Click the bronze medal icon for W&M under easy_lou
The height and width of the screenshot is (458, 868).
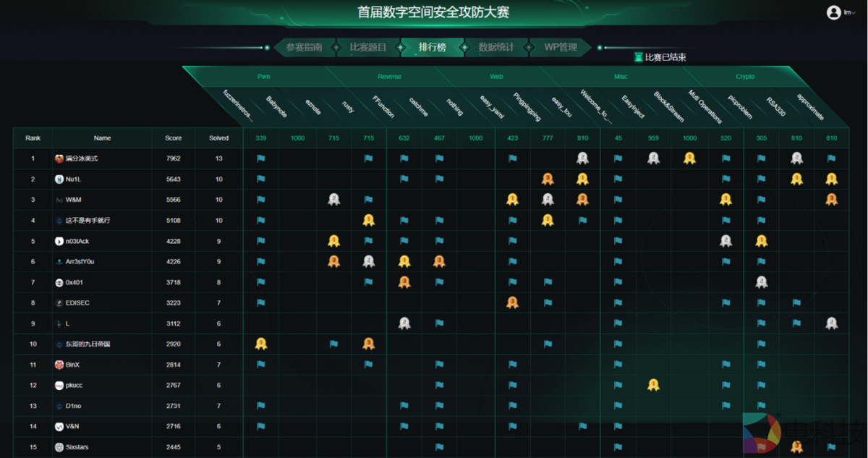[583, 200]
